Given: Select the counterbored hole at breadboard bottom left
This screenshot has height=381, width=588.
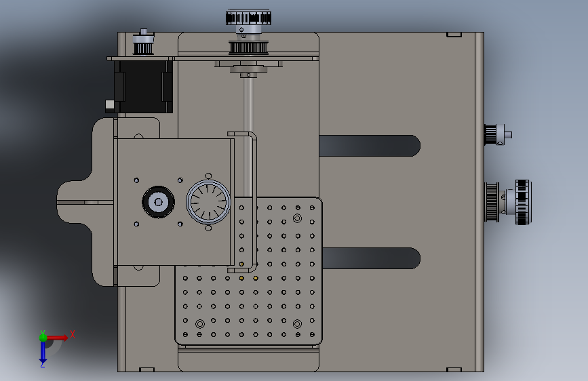Looking at the screenshot, I should (x=200, y=323).
